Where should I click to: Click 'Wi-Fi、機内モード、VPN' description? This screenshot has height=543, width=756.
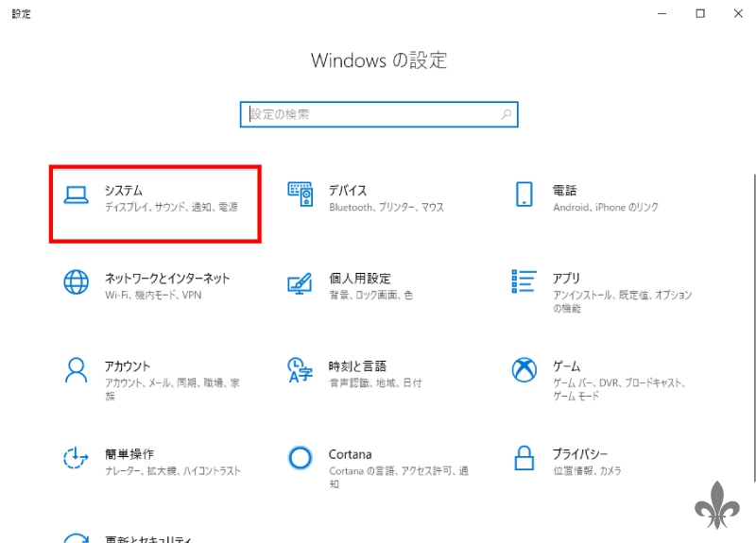coord(153,295)
